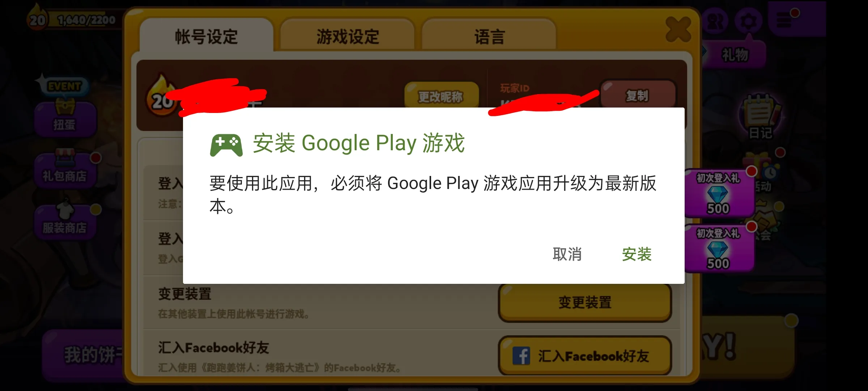This screenshot has height=391, width=868.
Task: Open the 服装商店 costume shop icon
Action: pyautogui.click(x=65, y=221)
